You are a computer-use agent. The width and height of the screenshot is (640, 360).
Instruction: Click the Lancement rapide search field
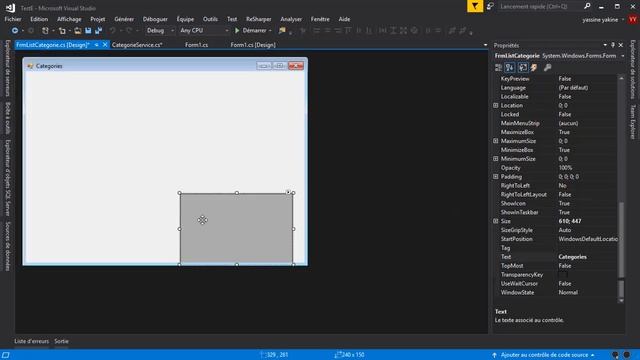(541, 7)
